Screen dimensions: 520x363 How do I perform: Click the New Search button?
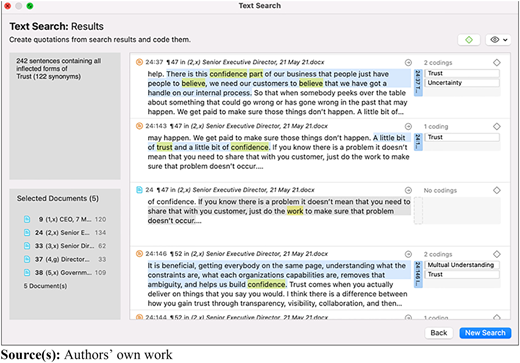pyautogui.click(x=485, y=333)
